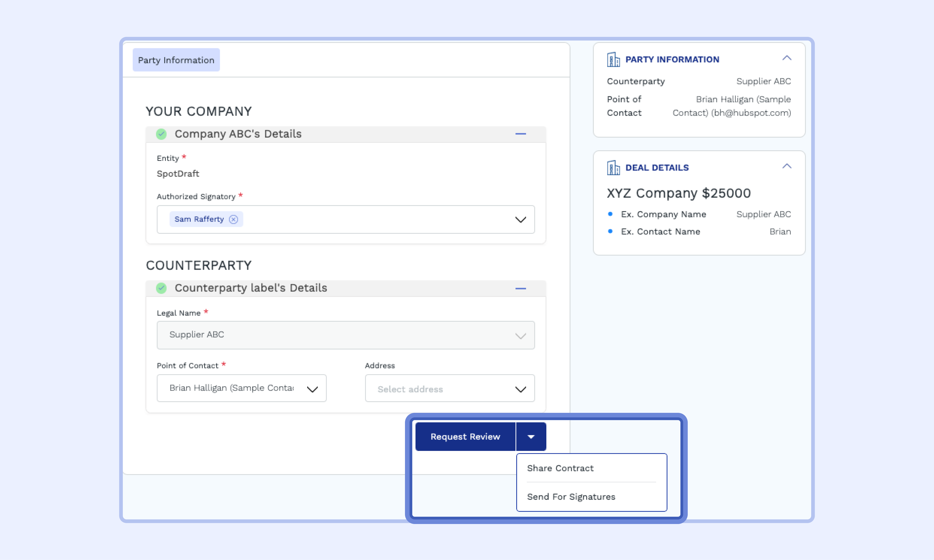
Task: Collapse the Deal Details side panel
Action: click(786, 166)
